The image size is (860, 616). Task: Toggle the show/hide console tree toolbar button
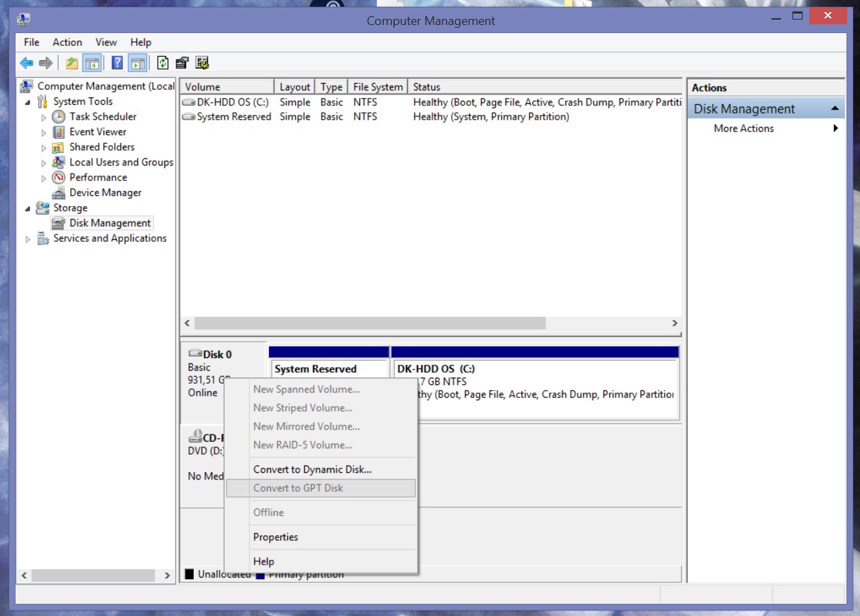tap(92, 63)
